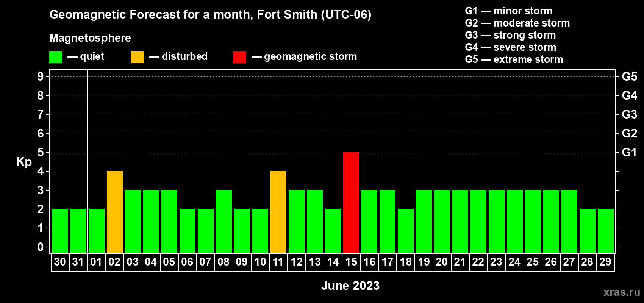Click the orange bar for June 02
The width and height of the screenshot is (644, 303).
pyautogui.click(x=115, y=212)
